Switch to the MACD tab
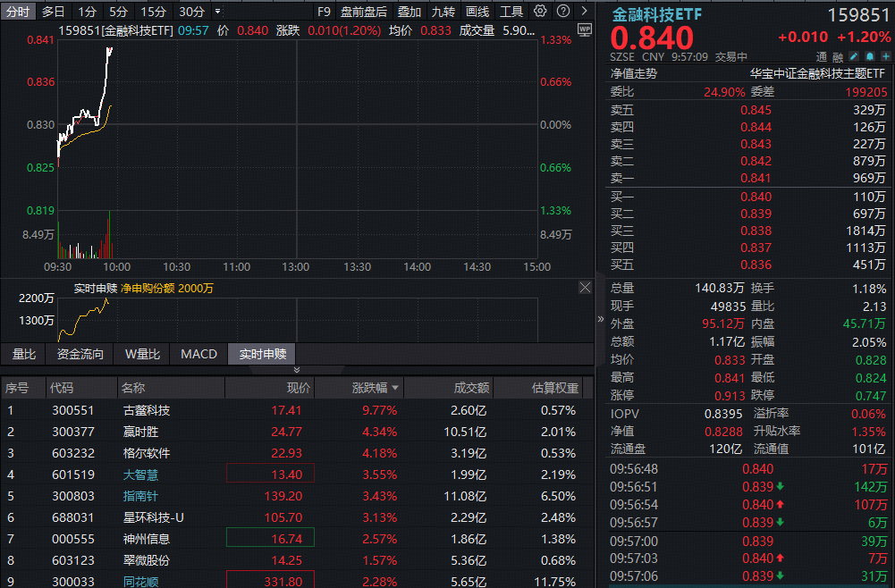The height and width of the screenshot is (588, 895). coord(198,354)
